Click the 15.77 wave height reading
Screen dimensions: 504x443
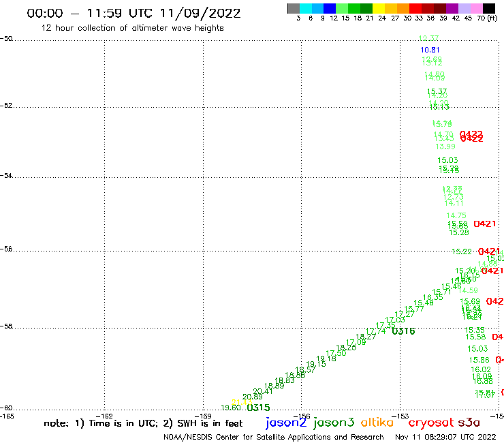pyautogui.click(x=414, y=309)
